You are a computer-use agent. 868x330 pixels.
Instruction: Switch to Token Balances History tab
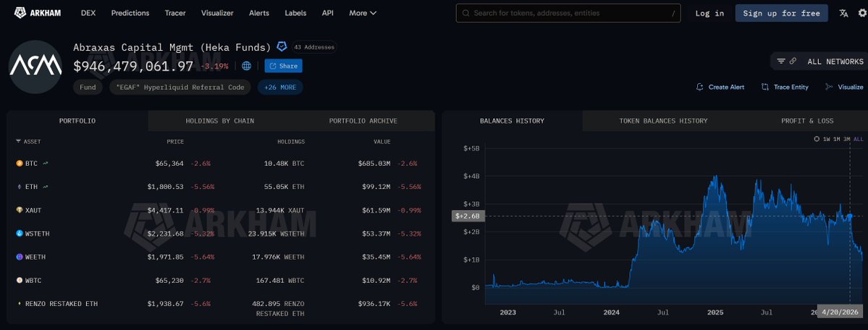663,121
